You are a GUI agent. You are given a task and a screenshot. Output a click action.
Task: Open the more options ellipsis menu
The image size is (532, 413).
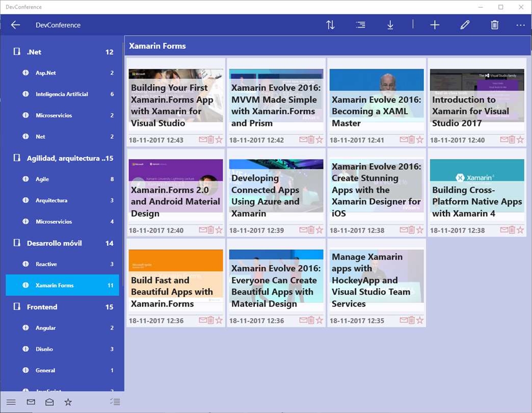[520, 25]
